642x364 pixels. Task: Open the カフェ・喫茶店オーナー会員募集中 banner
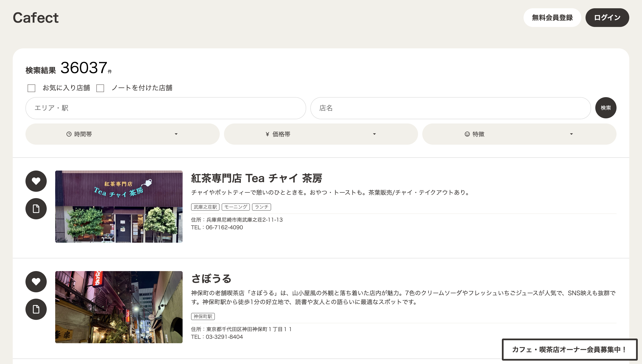569,350
